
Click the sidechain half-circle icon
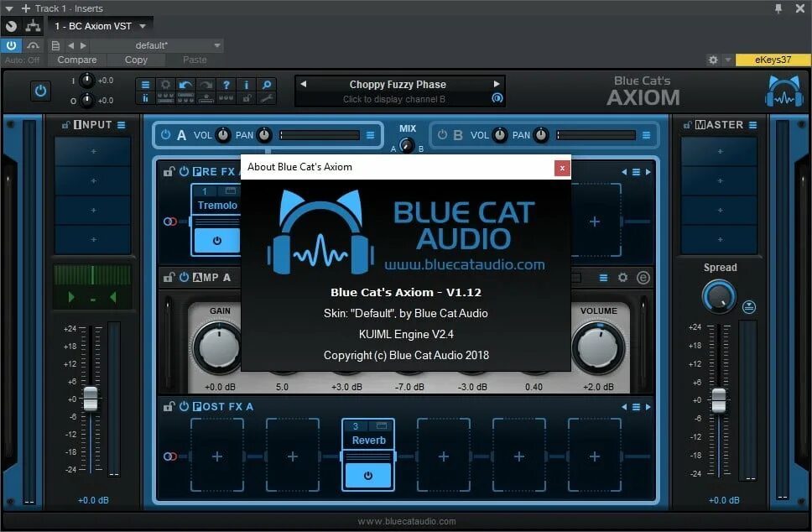point(33,45)
